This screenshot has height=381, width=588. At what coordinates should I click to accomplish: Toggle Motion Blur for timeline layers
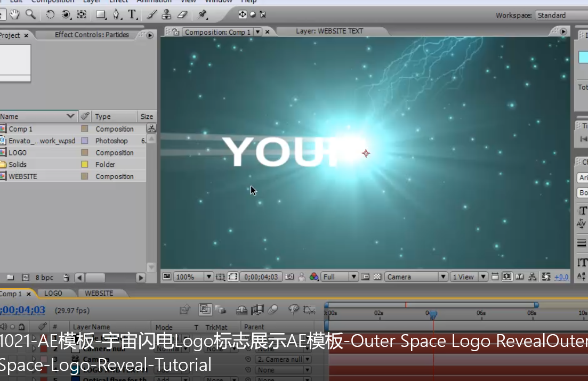pos(273,310)
